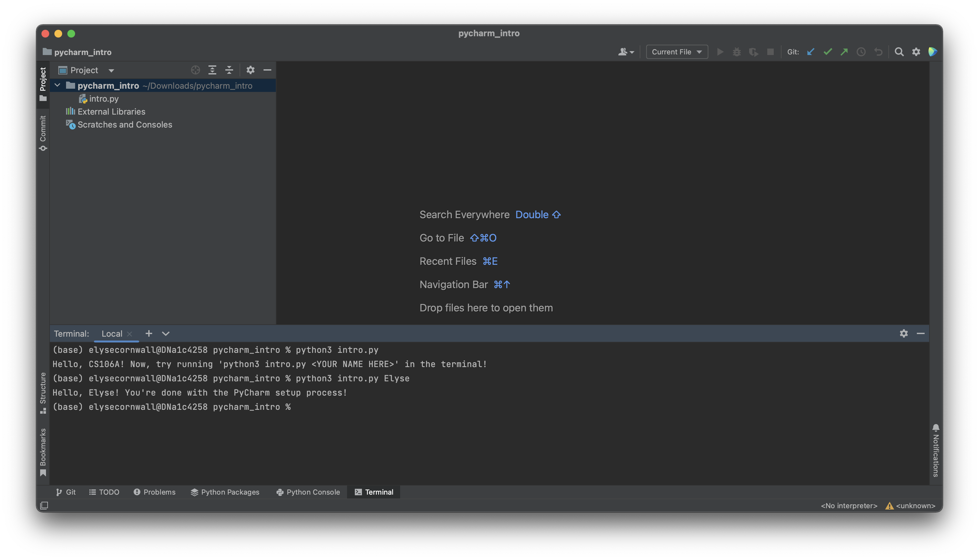Image resolution: width=979 pixels, height=560 pixels.
Task: Click 'Hello, CS106A!' terminal output line
Action: 270,364
